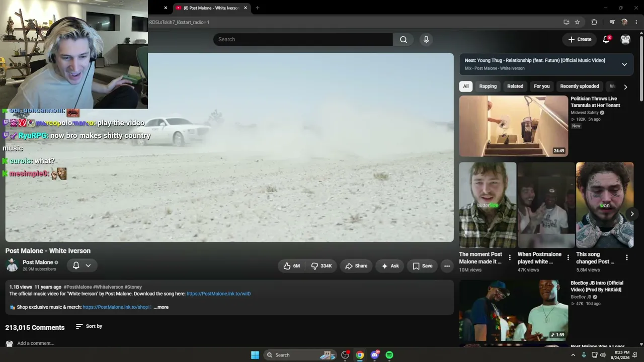The image size is (644, 362).
Task: Open 'This song changed Post' short thumbnail
Action: tap(605, 205)
